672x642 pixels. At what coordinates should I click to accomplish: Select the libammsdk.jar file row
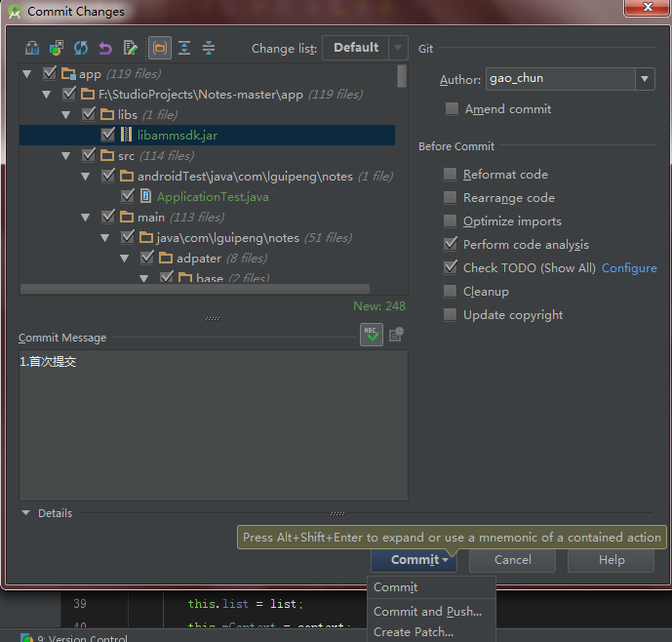pyautogui.click(x=207, y=135)
